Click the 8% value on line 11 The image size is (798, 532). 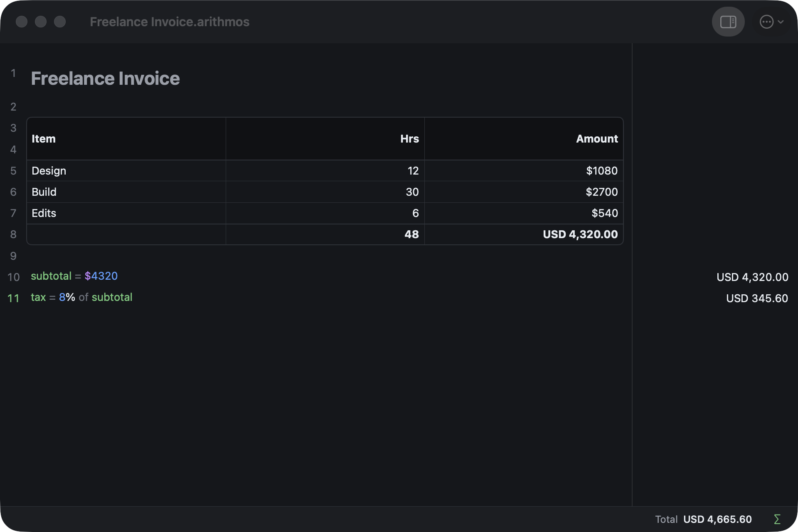tap(67, 297)
